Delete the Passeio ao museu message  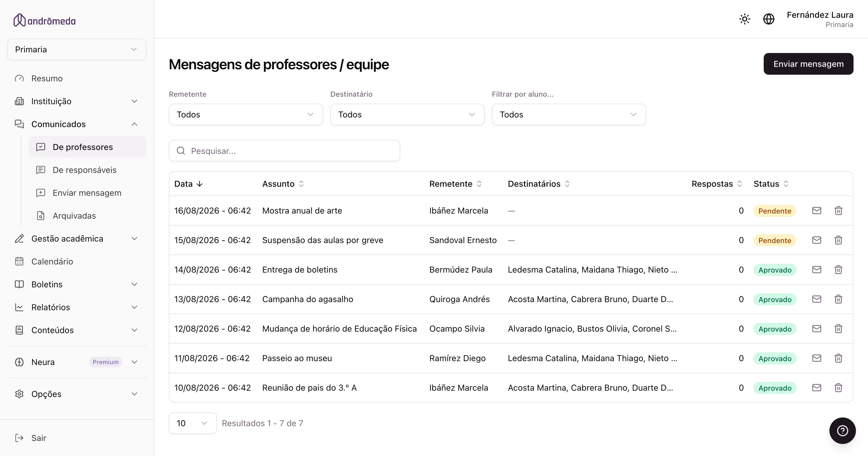(x=838, y=358)
